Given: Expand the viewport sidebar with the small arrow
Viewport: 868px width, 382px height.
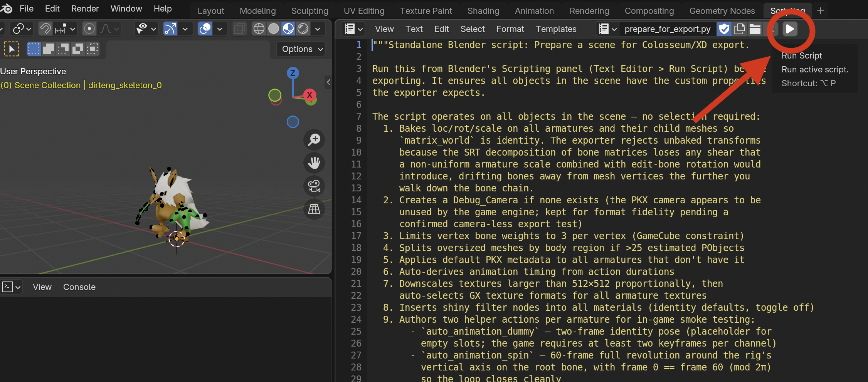Looking at the screenshot, I should (328, 82).
